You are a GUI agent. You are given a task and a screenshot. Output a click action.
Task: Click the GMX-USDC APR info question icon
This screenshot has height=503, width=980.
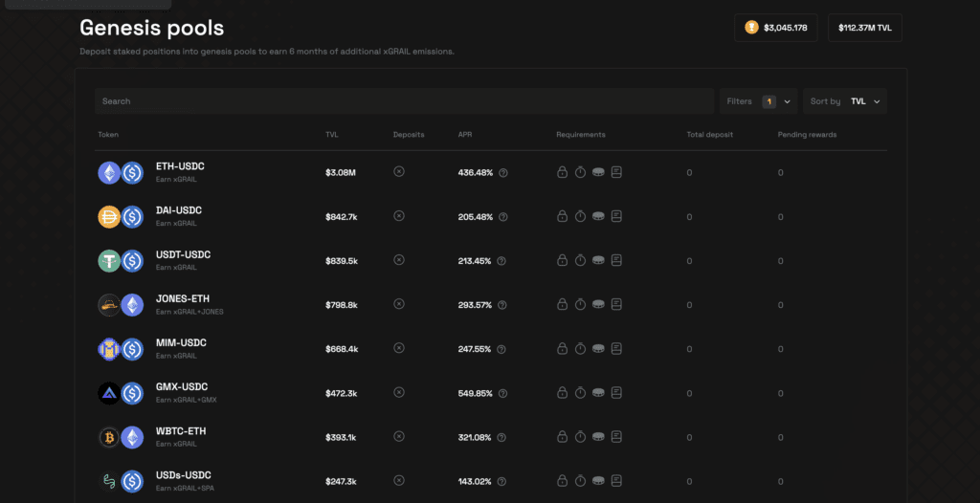coord(502,393)
